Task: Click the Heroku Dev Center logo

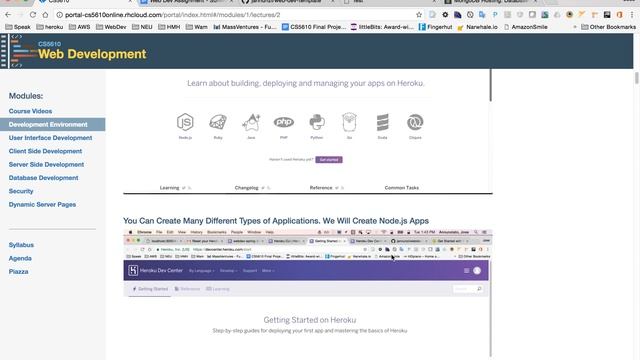Action: point(155,270)
